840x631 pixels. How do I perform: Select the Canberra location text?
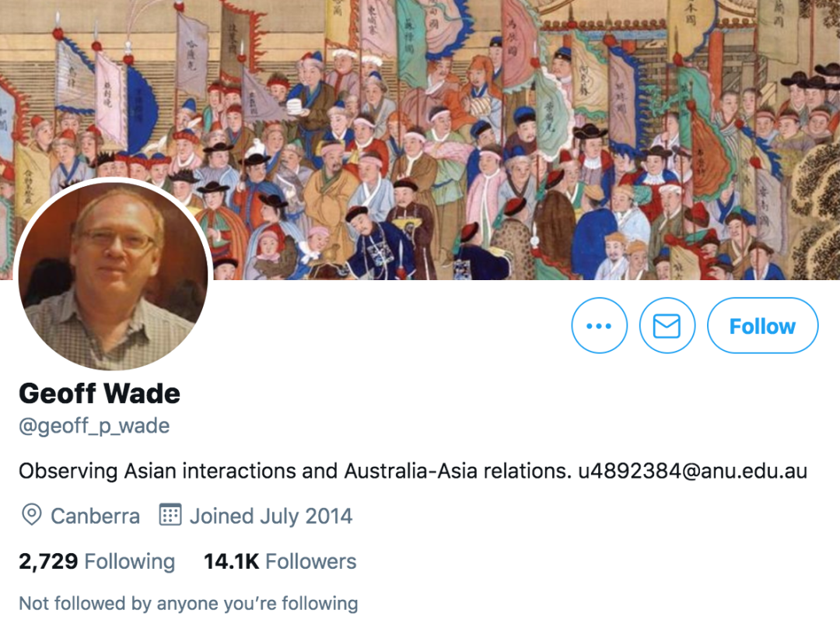click(x=96, y=517)
